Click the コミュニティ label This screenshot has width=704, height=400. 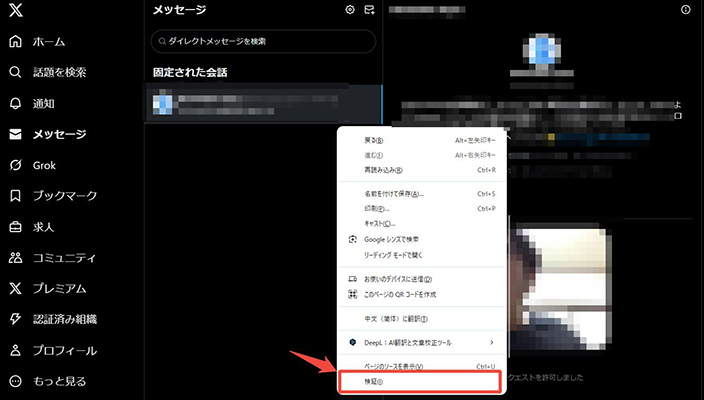click(65, 258)
